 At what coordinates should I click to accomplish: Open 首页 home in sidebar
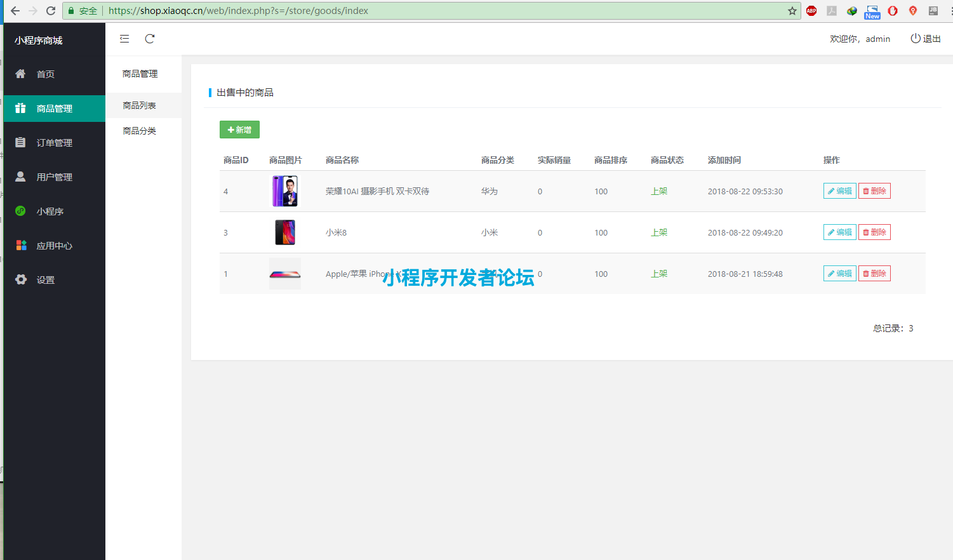pos(45,74)
